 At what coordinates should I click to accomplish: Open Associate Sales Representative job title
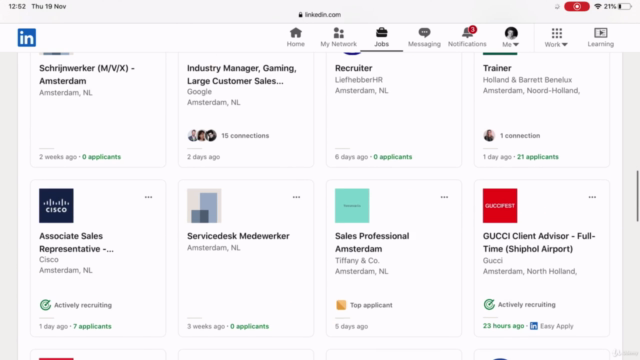coord(76,242)
